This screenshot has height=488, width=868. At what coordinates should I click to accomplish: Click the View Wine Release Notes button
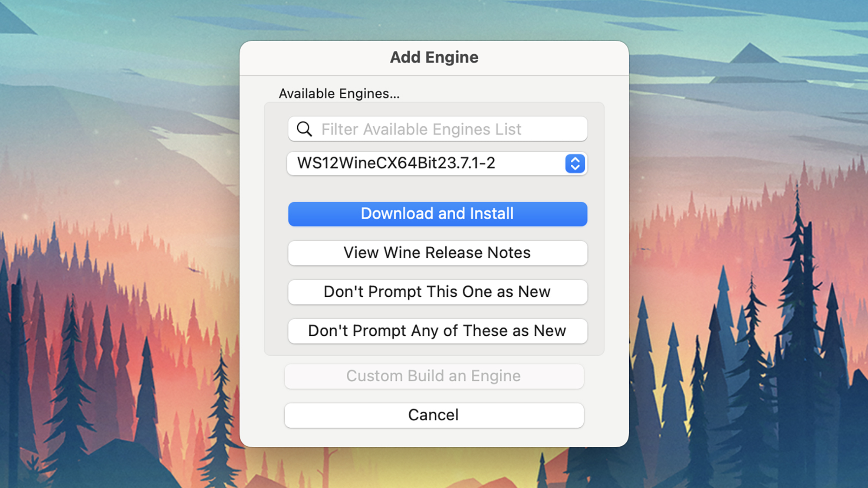[437, 252]
